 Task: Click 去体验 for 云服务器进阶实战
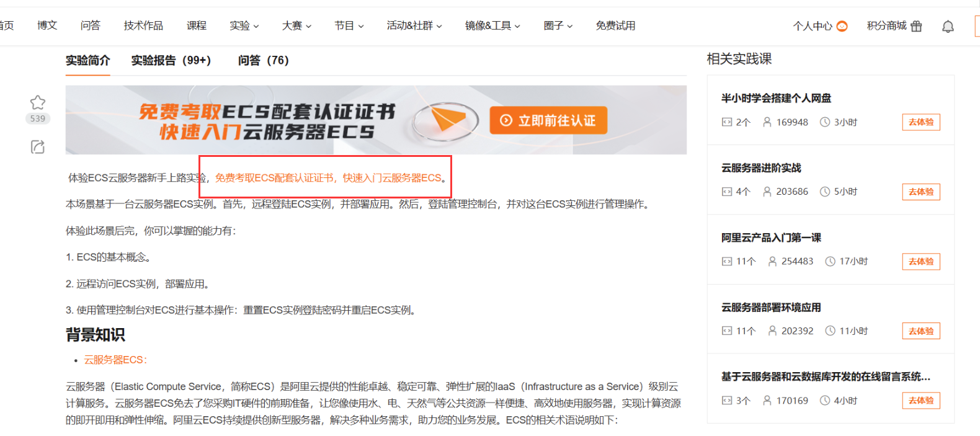[x=921, y=192]
